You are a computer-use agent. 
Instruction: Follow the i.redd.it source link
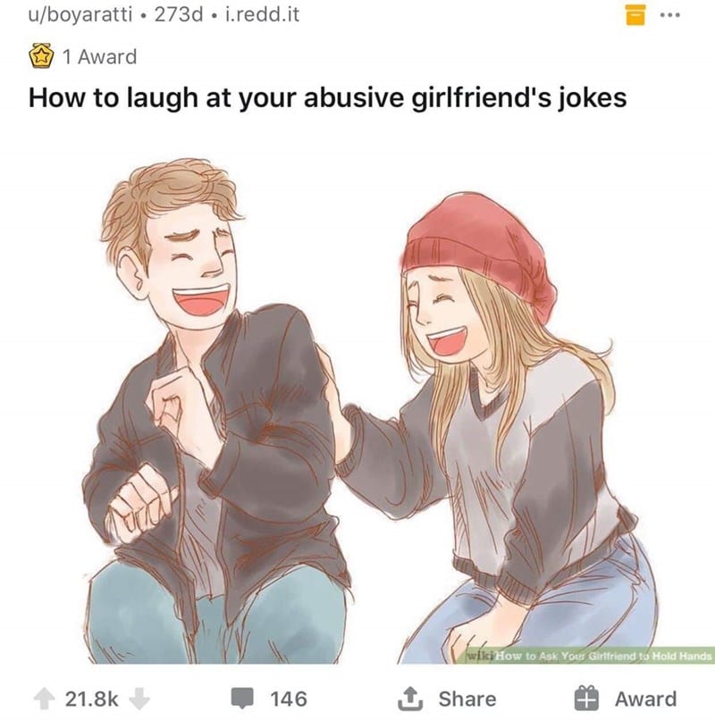[262, 15]
